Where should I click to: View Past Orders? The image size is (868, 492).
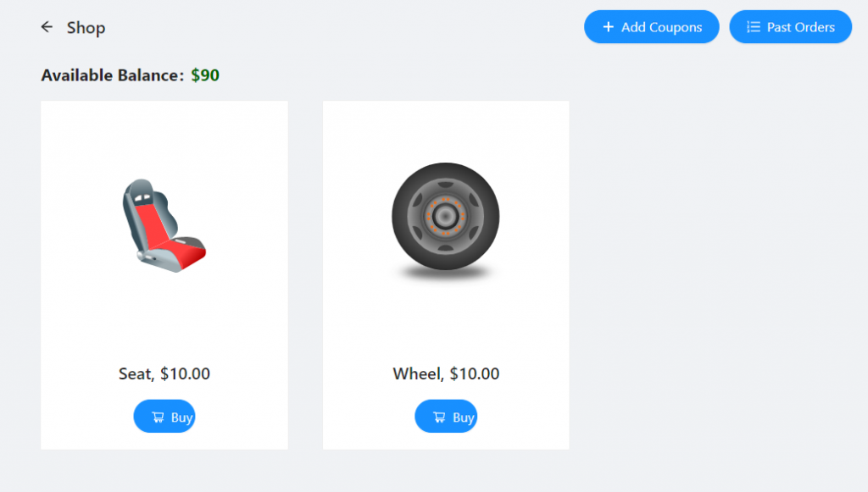point(790,27)
